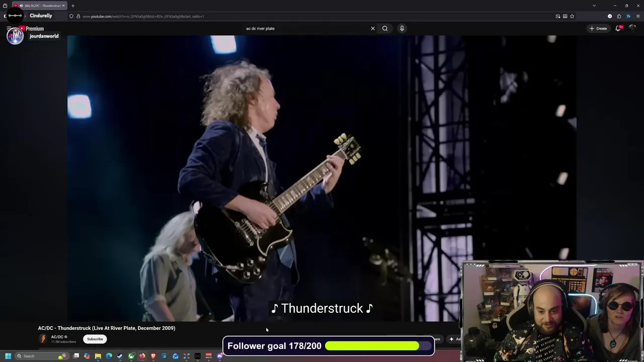The width and height of the screenshot is (644, 362).
Task: Switch to Firefox on the taskbar
Action: [142, 356]
